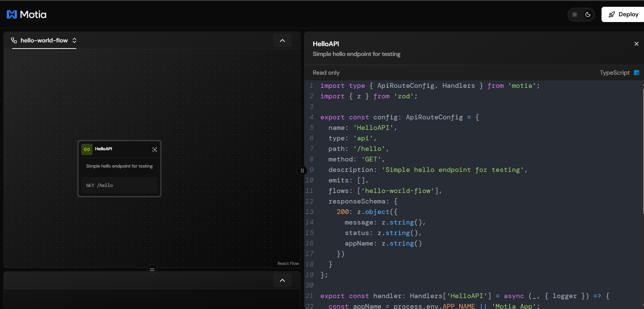This screenshot has height=309, width=644.
Task: Open the React Flow attribution link
Action: 288,264
